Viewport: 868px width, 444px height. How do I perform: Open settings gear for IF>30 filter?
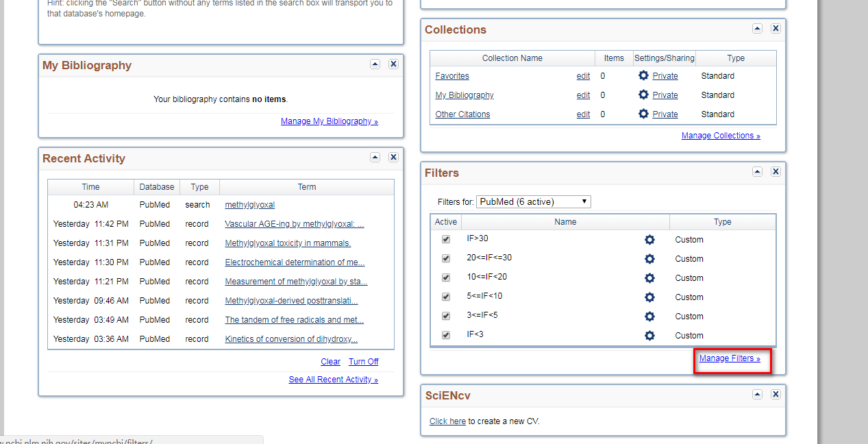pos(649,240)
